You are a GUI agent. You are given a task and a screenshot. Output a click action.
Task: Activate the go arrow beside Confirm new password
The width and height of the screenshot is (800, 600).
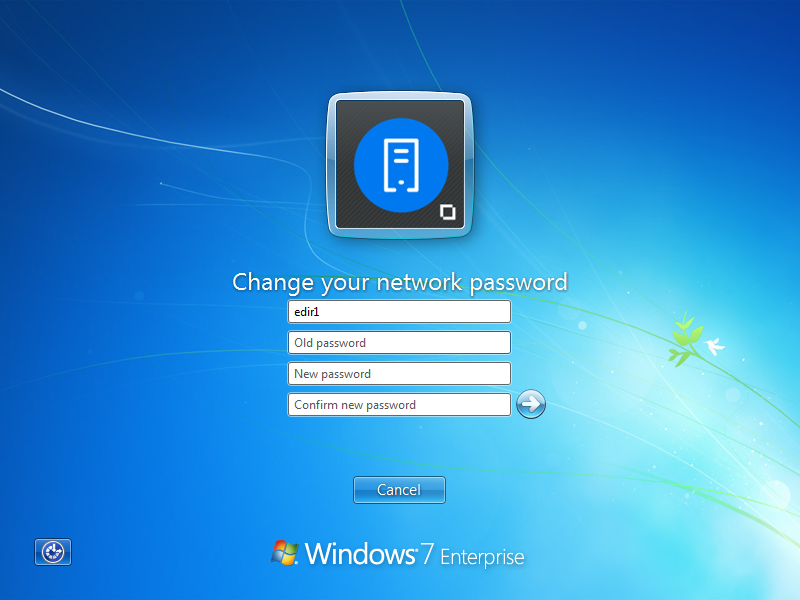pyautogui.click(x=531, y=404)
